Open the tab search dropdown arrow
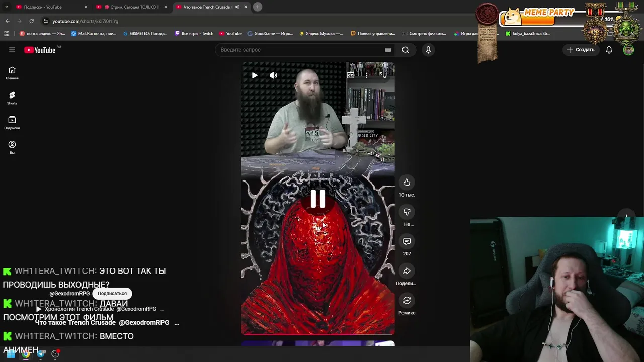The width and height of the screenshot is (644, 362). 7,7
